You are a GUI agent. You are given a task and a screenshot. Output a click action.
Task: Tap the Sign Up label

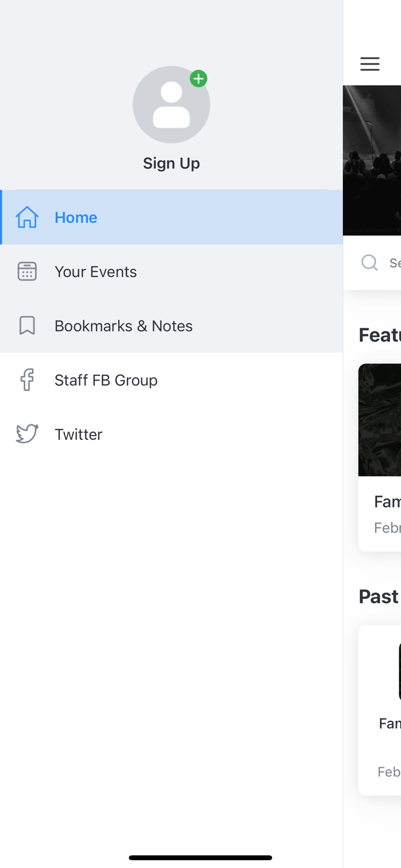[171, 163]
